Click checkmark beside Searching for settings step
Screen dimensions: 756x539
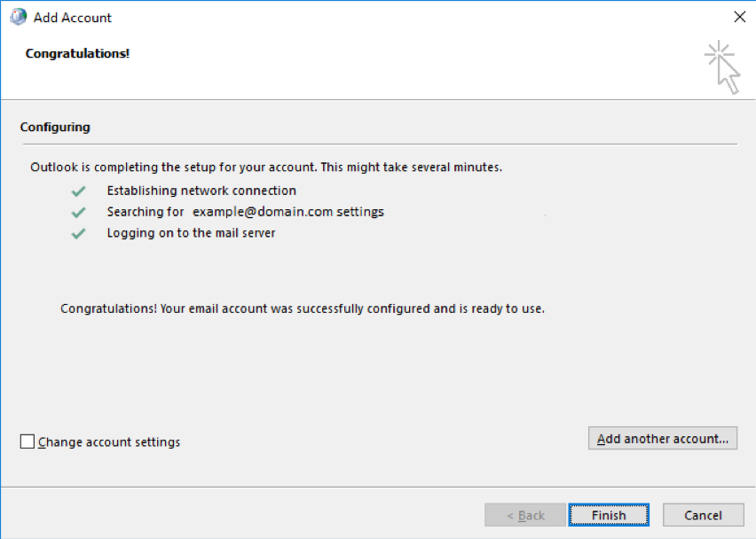coord(78,213)
